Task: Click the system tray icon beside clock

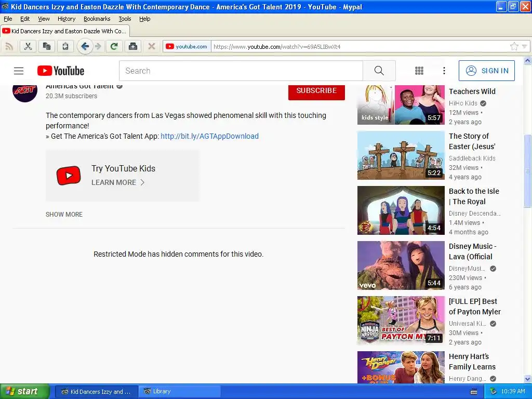Action: (494, 392)
